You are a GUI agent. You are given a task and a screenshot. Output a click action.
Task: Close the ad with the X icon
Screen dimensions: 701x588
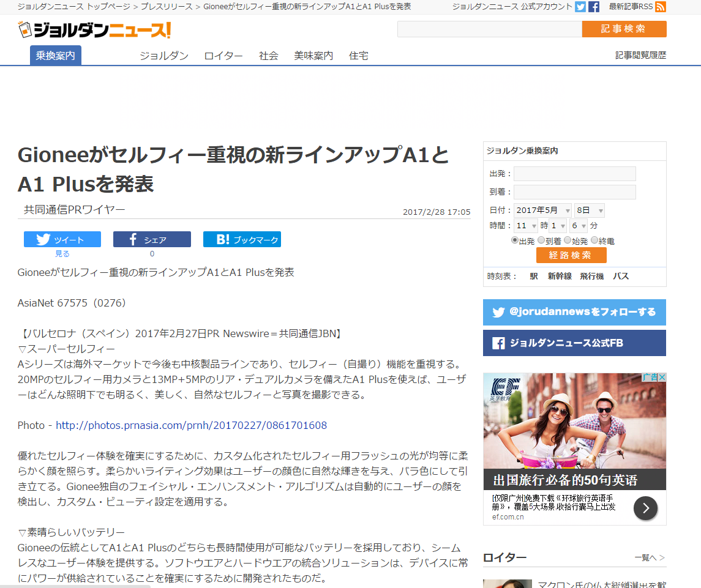point(662,377)
